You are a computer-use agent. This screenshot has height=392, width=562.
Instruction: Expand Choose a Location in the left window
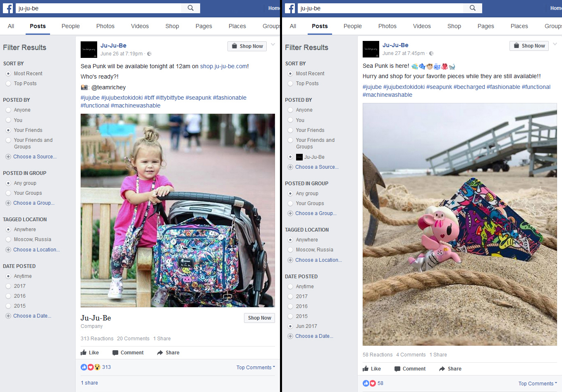pos(33,250)
